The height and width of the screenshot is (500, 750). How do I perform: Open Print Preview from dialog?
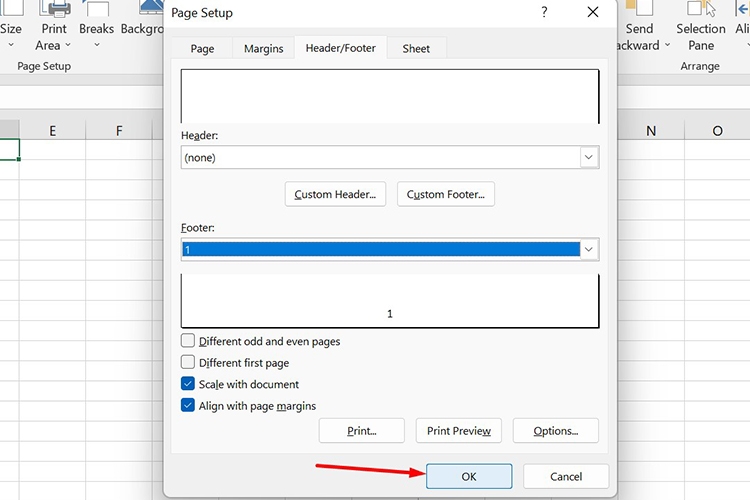point(459,431)
